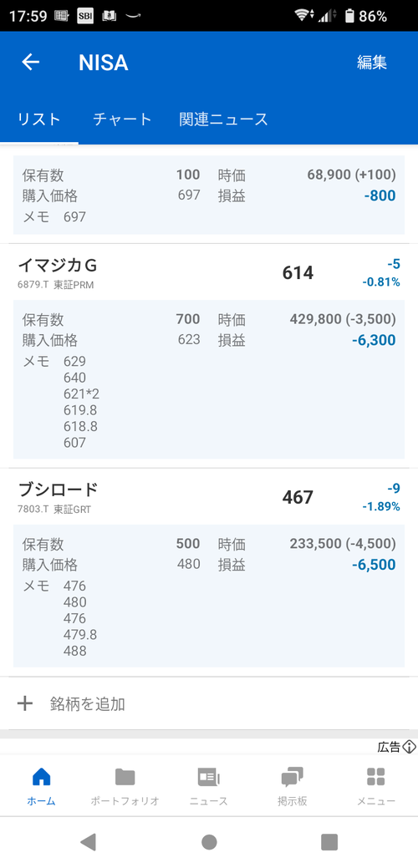The height and width of the screenshot is (868, 418).
Task: Open the ニュース icon in bottom bar
Action: tap(209, 777)
